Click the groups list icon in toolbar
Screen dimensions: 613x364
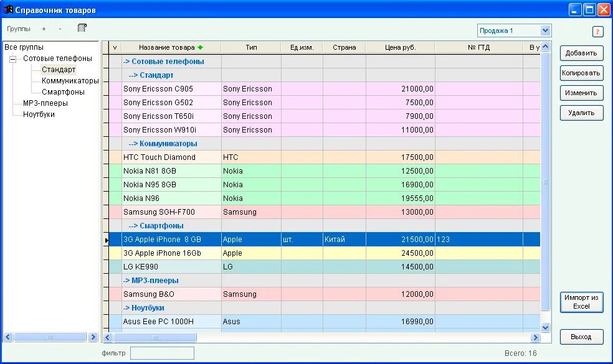[82, 28]
